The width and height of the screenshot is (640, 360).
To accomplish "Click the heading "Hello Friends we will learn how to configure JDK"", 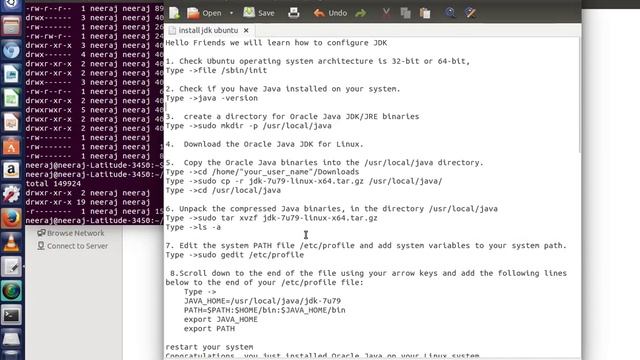I will 276,43.
